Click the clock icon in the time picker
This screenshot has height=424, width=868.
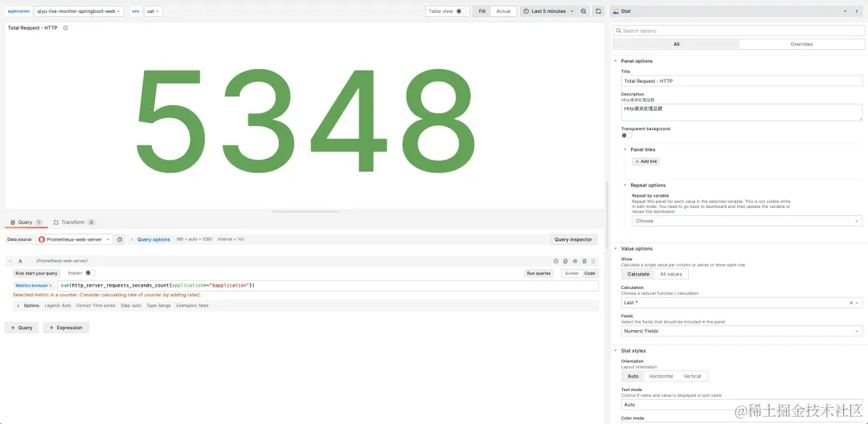[526, 11]
